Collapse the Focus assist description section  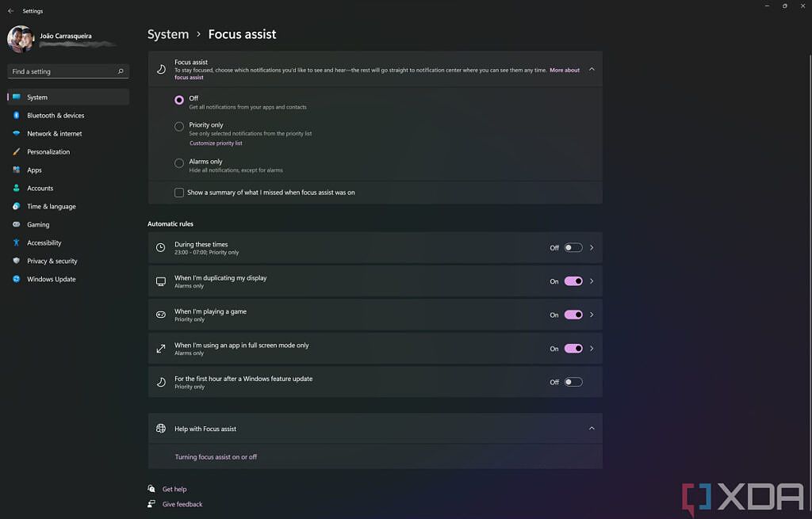coord(592,69)
